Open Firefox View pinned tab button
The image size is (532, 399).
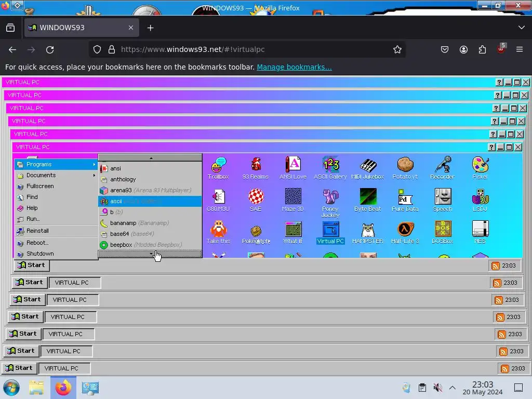click(10, 28)
